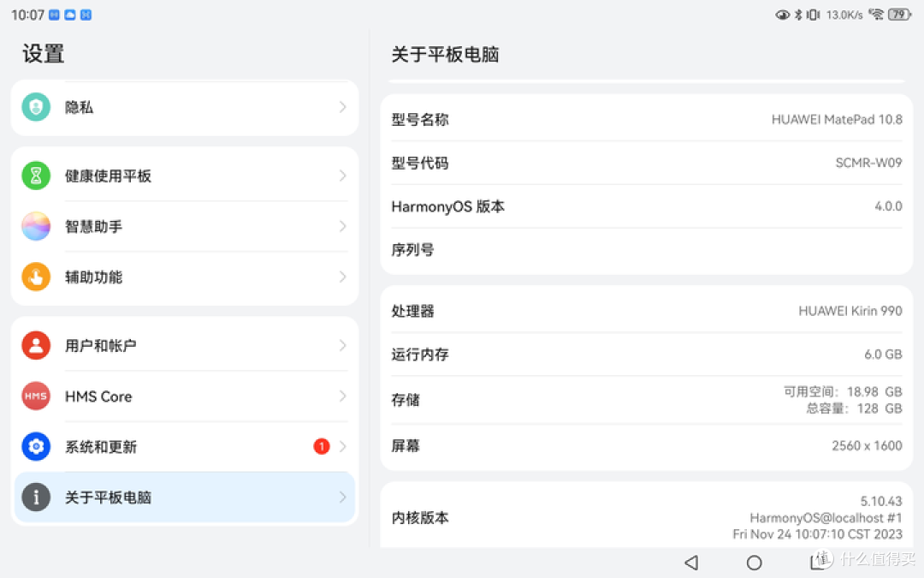This screenshot has height=578, width=924.
Task: Open the 系统和更新 settings entry
Action: (185, 447)
